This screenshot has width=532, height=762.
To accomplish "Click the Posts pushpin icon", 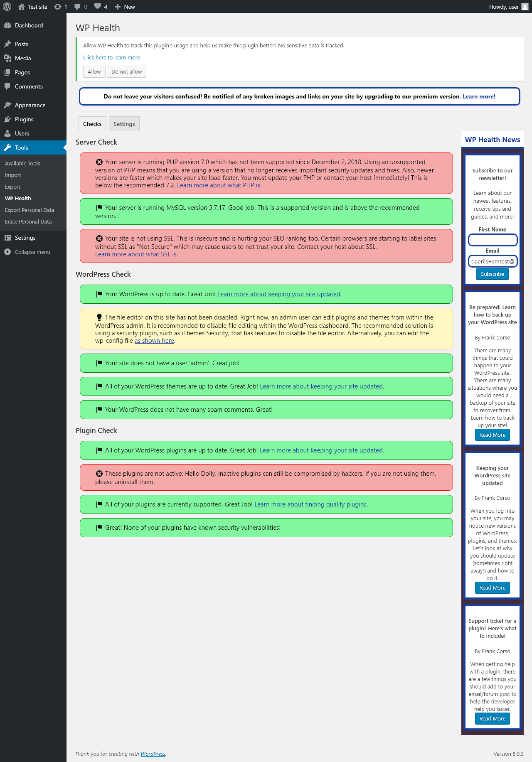I will [x=7, y=44].
